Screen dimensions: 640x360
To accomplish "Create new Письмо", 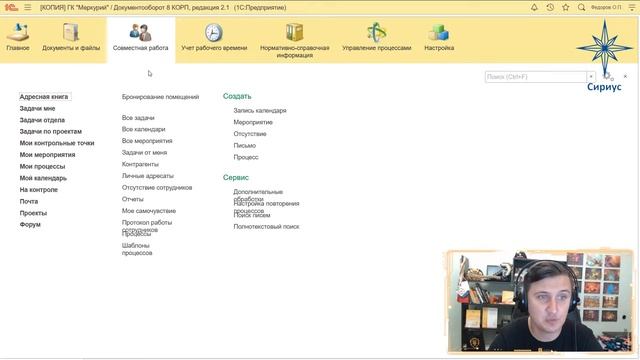I will click(244, 145).
